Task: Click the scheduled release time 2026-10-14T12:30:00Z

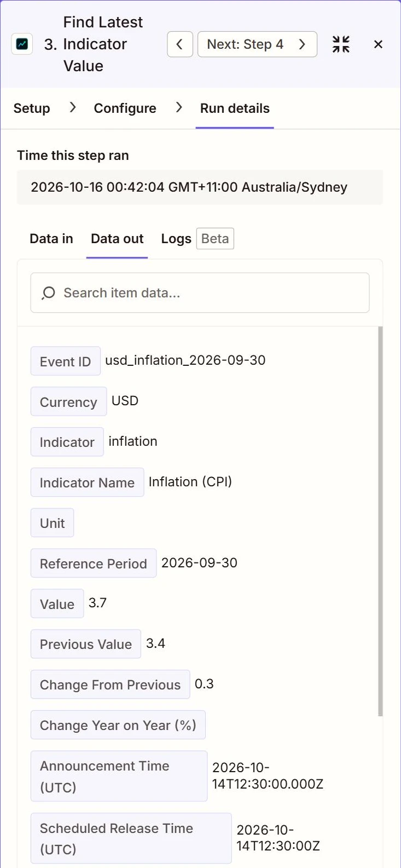Action: click(x=278, y=838)
